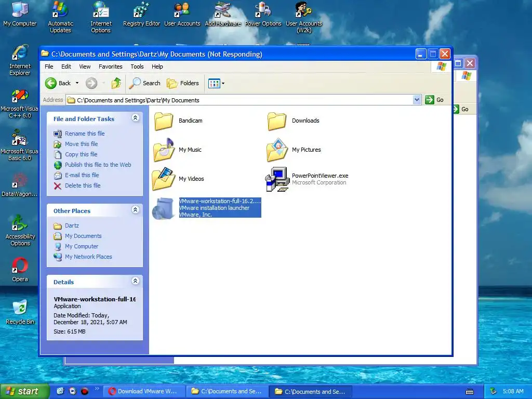Click Delete this file link
Screen dimensions: 532x399
coord(83,185)
